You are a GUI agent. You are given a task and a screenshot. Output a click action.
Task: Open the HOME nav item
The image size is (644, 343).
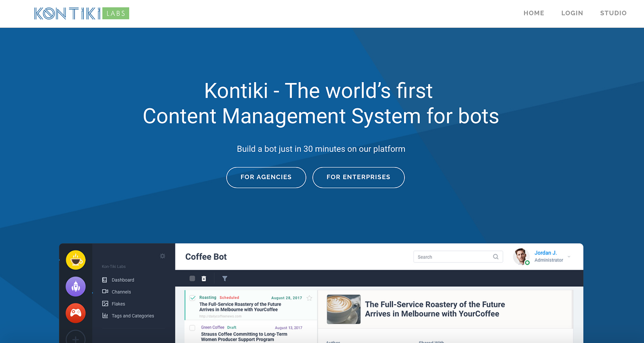pos(534,13)
